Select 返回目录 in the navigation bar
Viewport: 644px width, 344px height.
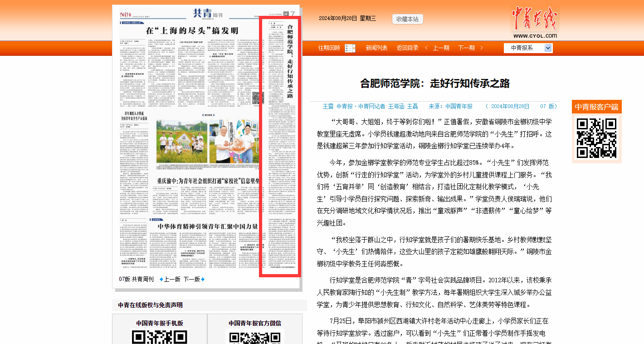pyautogui.click(x=407, y=48)
